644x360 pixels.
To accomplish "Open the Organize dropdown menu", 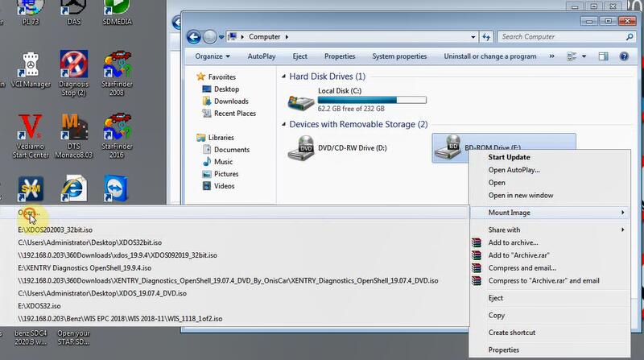I will [213, 56].
